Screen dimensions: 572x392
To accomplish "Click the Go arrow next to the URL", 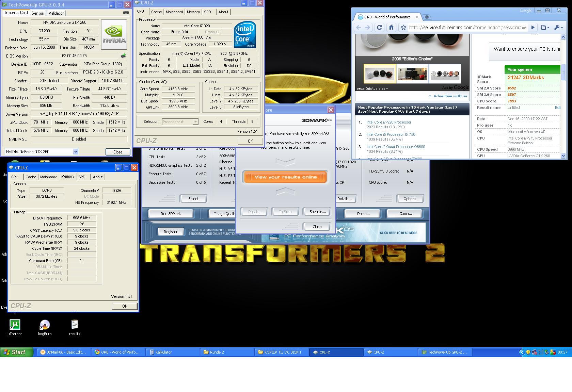I will (533, 28).
